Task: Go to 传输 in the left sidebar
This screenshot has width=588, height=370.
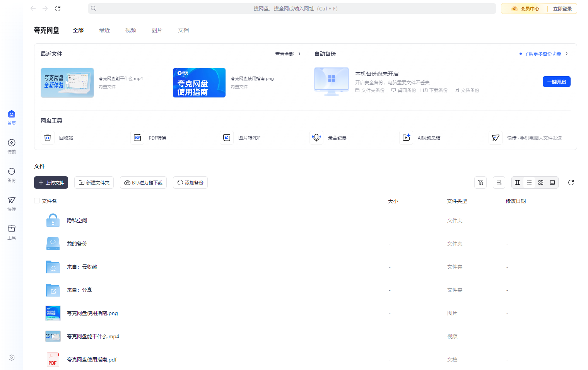Action: click(12, 146)
